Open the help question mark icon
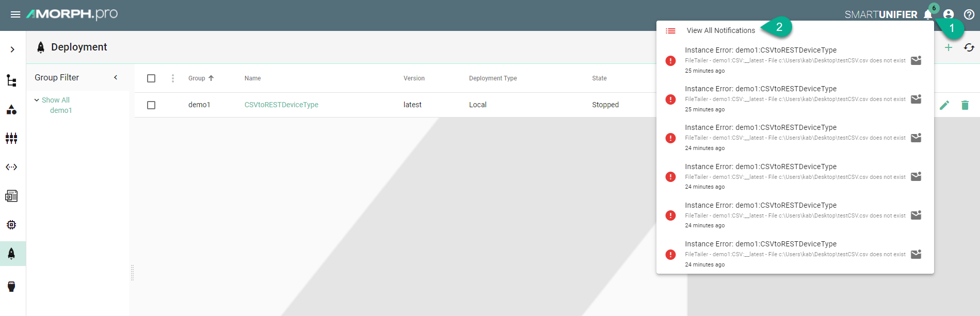 969,14
